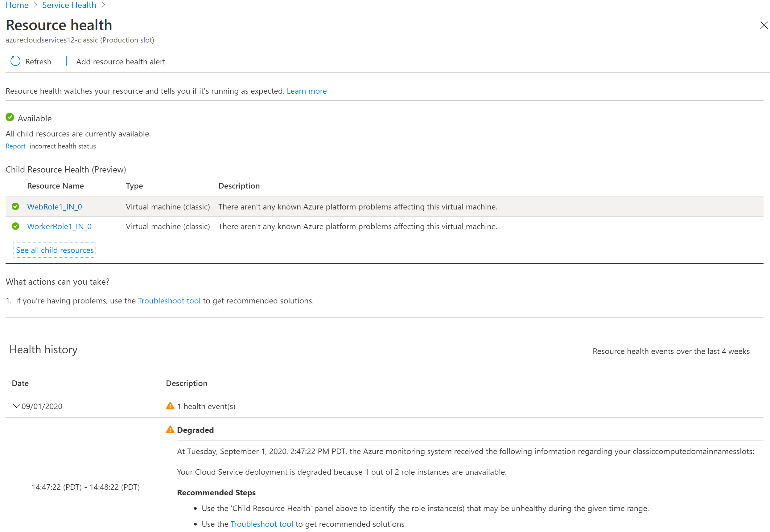
Task: Click the WebRole1_IN_0 green checkmark icon
Action: pyautogui.click(x=15, y=206)
